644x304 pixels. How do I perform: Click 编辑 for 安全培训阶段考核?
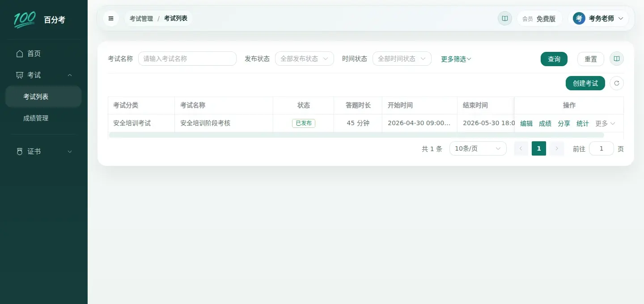click(526, 123)
